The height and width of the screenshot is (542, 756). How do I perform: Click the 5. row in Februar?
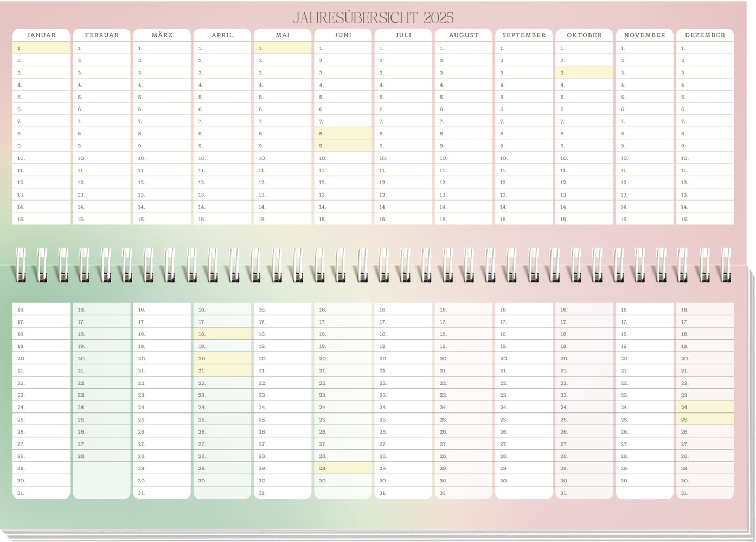tap(102, 97)
